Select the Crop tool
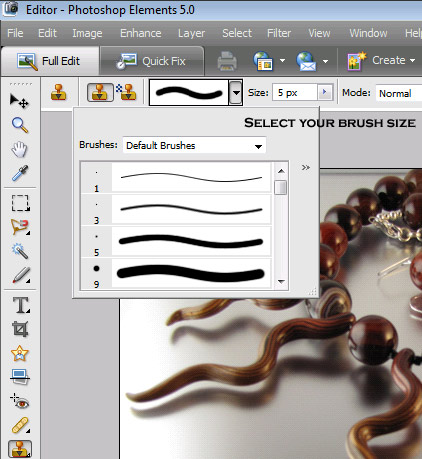The image size is (422, 459). coord(20,329)
